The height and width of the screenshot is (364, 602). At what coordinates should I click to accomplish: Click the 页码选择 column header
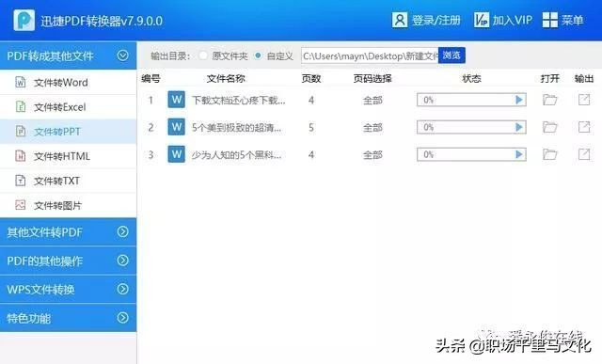(372, 78)
